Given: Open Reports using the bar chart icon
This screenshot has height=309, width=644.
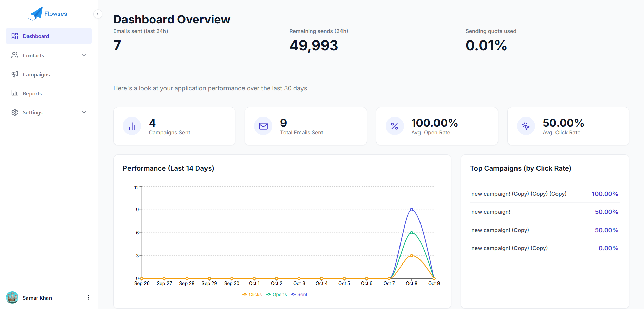Looking at the screenshot, I should click(15, 93).
